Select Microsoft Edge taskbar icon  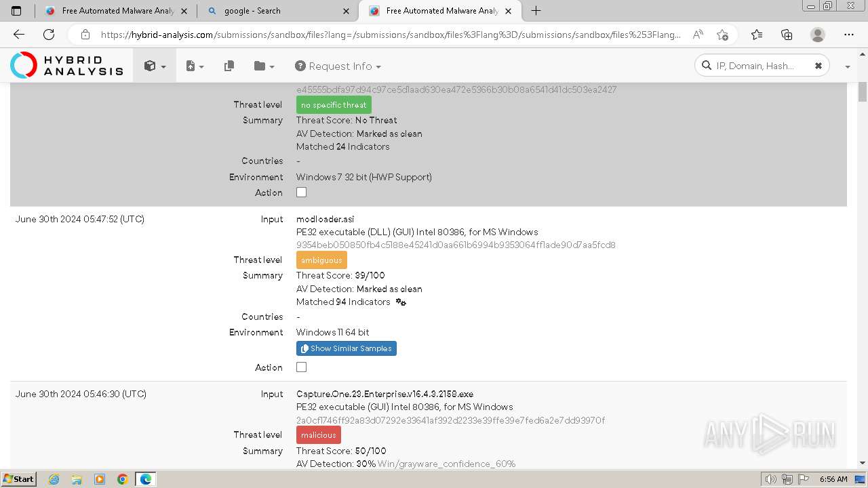pos(145,479)
